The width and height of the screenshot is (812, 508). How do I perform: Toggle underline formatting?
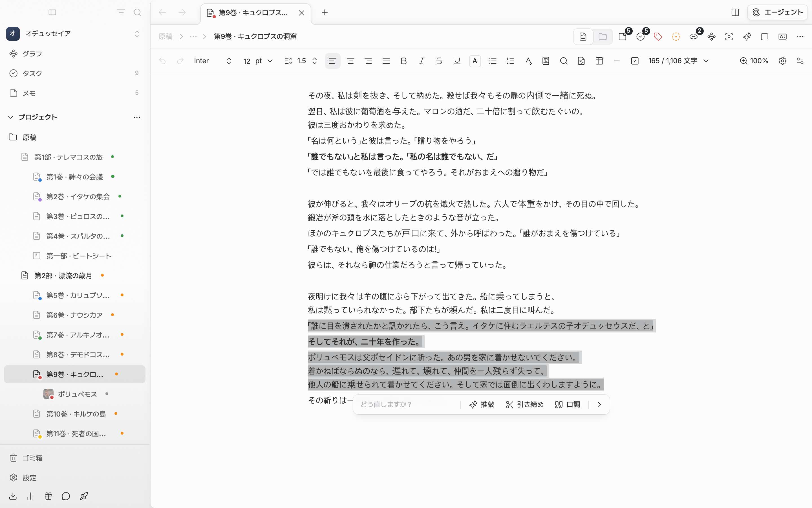click(x=457, y=61)
